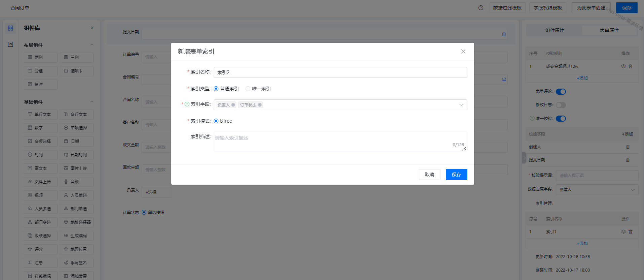Select the 普通索引 radio option
This screenshot has width=644, height=280.
pyautogui.click(x=216, y=89)
